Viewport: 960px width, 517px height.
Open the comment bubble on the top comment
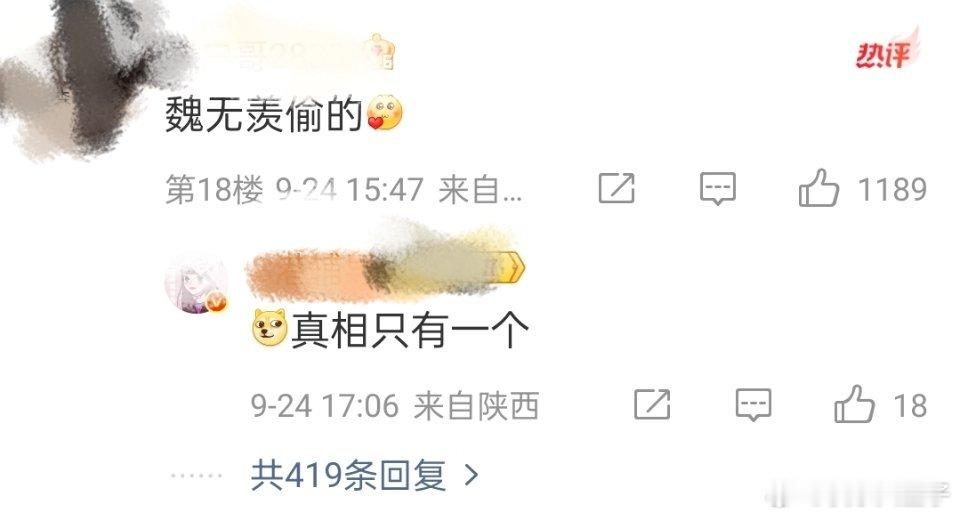[x=718, y=189]
